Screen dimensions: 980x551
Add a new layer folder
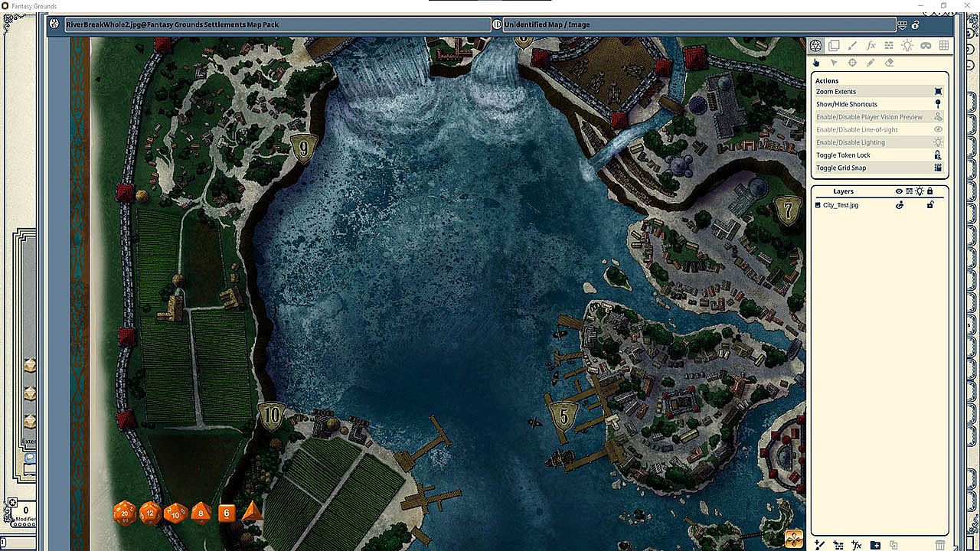[876, 545]
